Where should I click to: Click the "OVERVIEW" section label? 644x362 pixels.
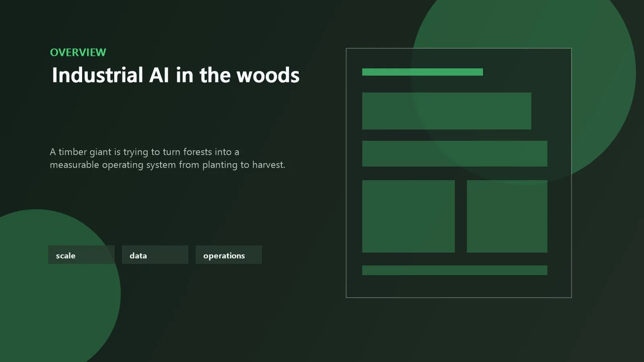78,52
